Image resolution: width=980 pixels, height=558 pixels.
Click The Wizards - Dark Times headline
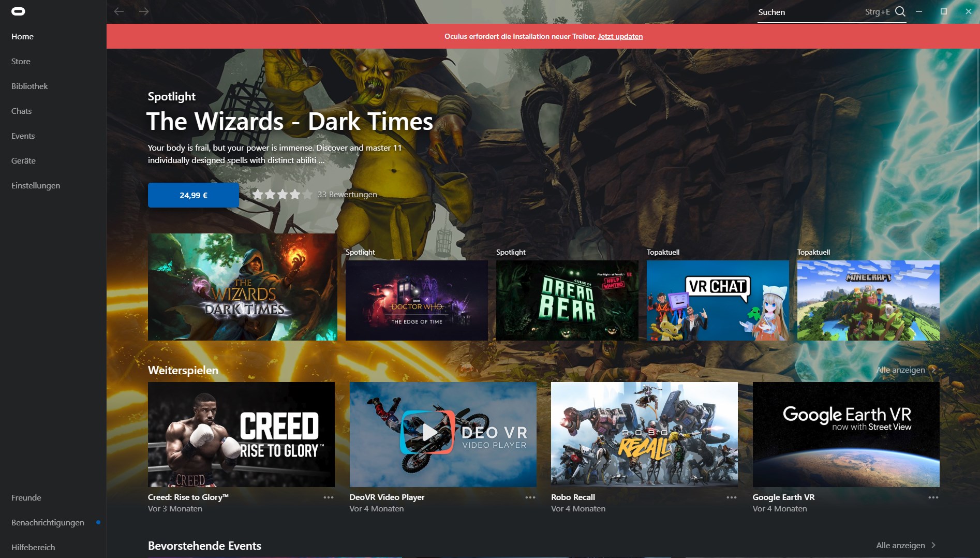click(x=290, y=121)
